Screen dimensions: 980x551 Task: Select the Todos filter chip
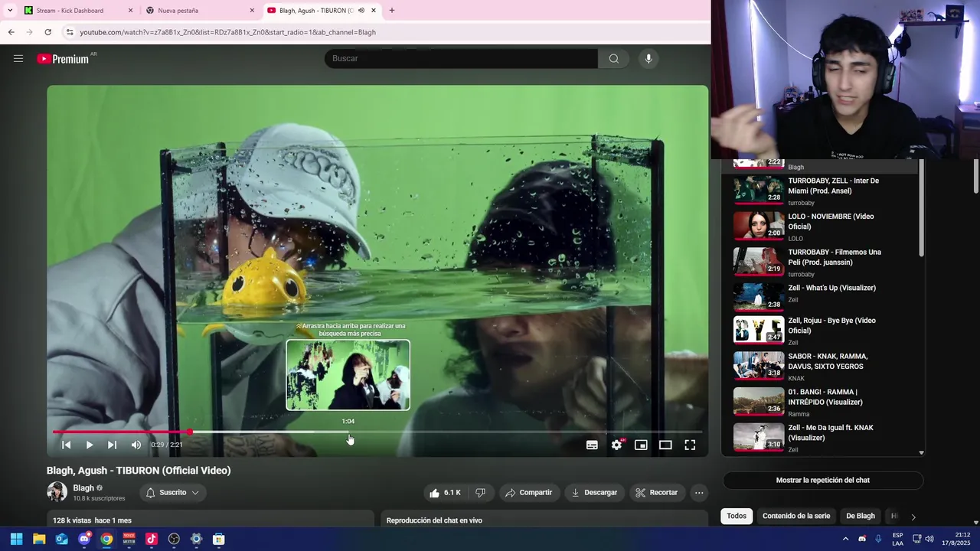tap(737, 516)
